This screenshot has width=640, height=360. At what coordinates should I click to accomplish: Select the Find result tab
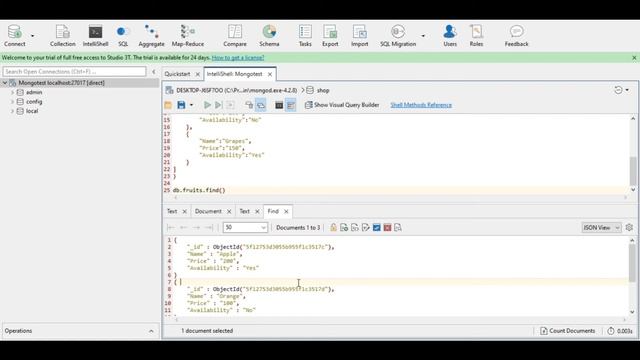[273, 211]
